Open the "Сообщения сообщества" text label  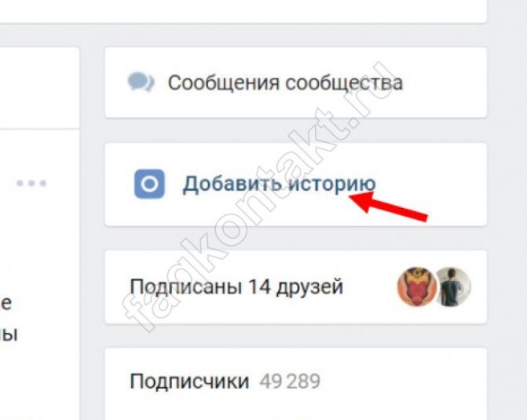click(285, 83)
